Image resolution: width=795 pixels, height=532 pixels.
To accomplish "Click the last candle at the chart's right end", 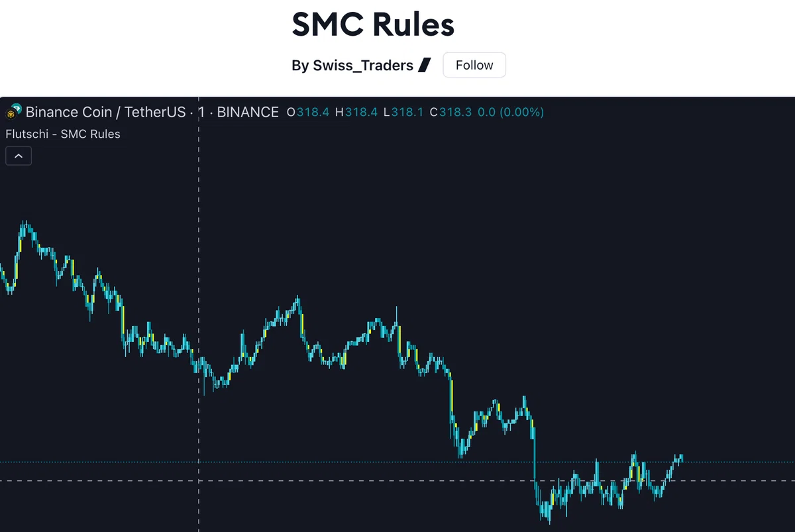I will click(681, 457).
